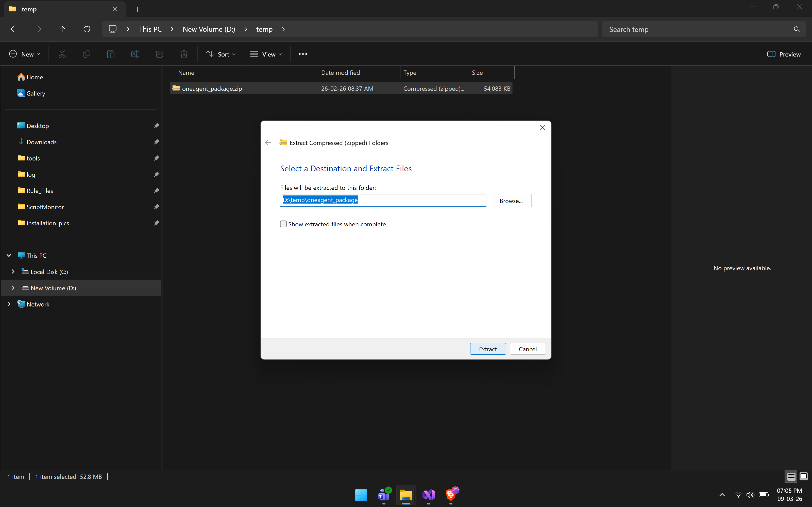This screenshot has height=507, width=812.
Task: Unpin the Downloads quick access pin
Action: click(x=156, y=142)
